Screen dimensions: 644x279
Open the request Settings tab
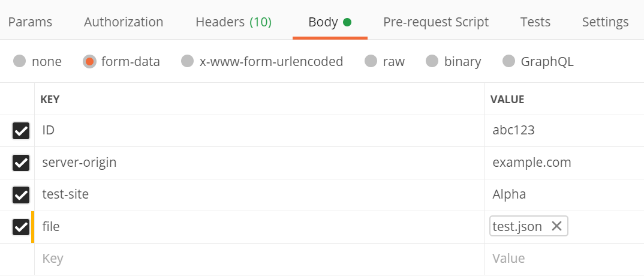coord(605,22)
